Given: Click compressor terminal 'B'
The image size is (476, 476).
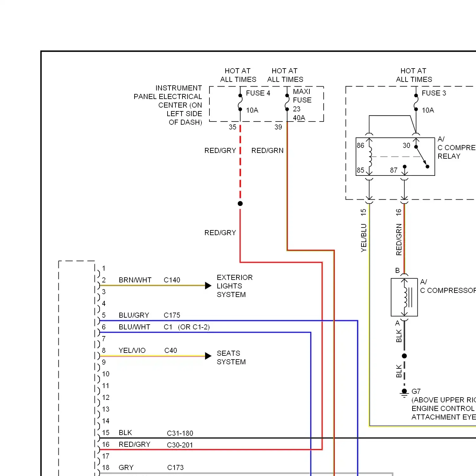Looking at the screenshot, I should pyautogui.click(x=397, y=270).
